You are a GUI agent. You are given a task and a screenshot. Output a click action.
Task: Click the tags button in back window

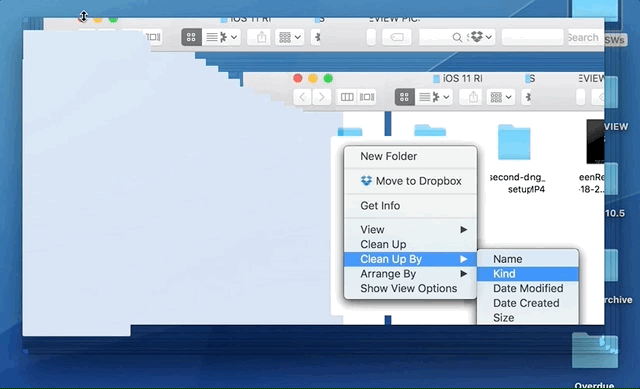tap(397, 38)
